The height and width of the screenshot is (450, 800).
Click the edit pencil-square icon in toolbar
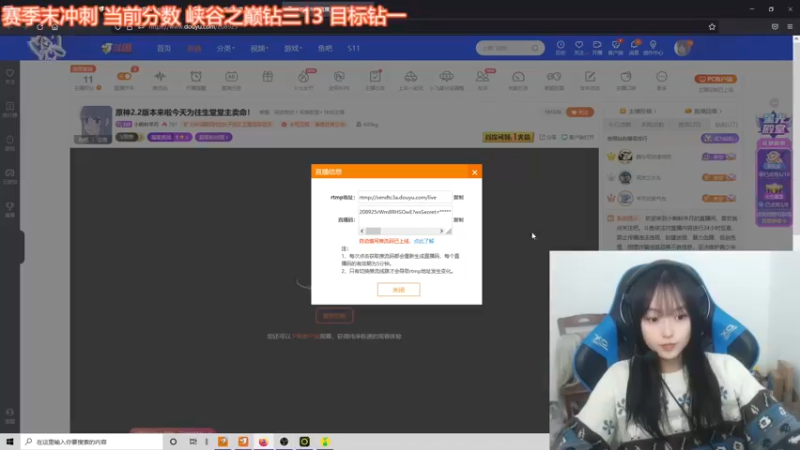pos(590,77)
